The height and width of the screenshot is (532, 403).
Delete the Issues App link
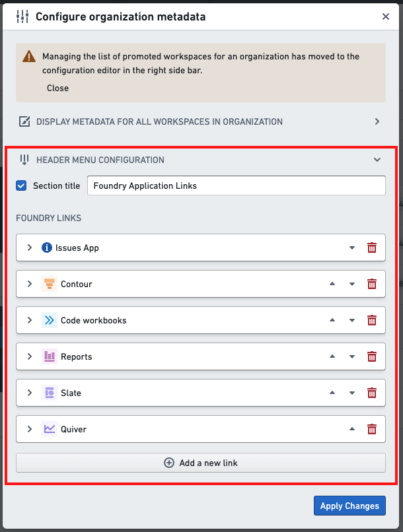click(372, 248)
